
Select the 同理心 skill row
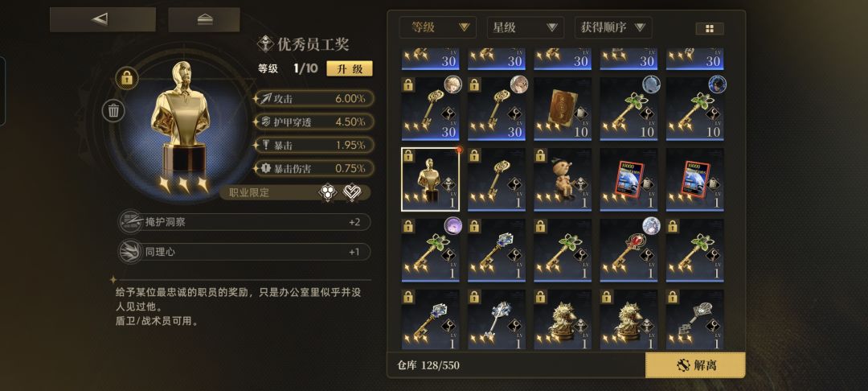pos(244,252)
